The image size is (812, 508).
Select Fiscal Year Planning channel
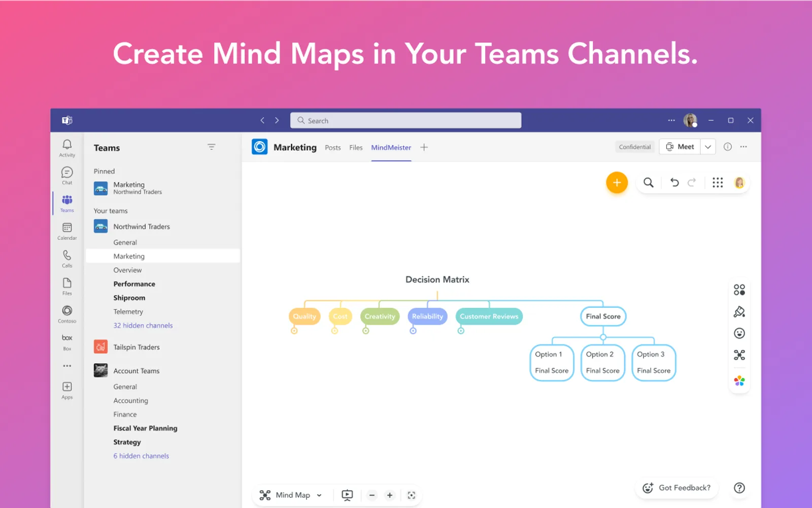pos(145,428)
